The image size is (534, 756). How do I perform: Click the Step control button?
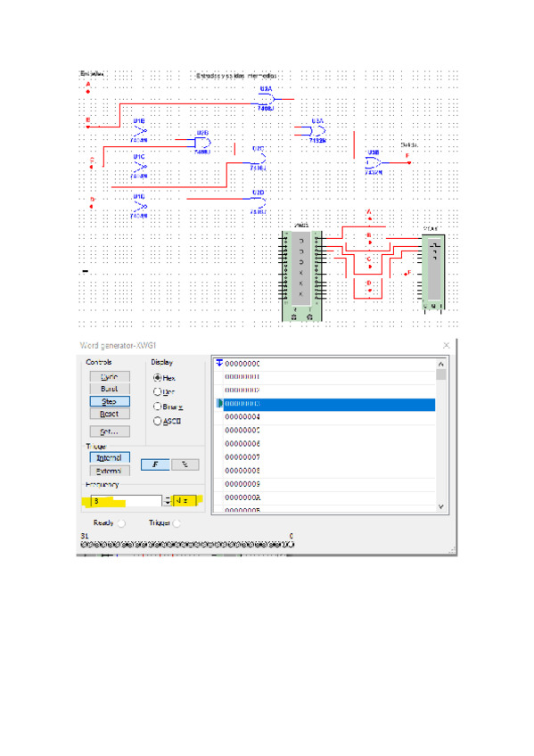click(110, 401)
